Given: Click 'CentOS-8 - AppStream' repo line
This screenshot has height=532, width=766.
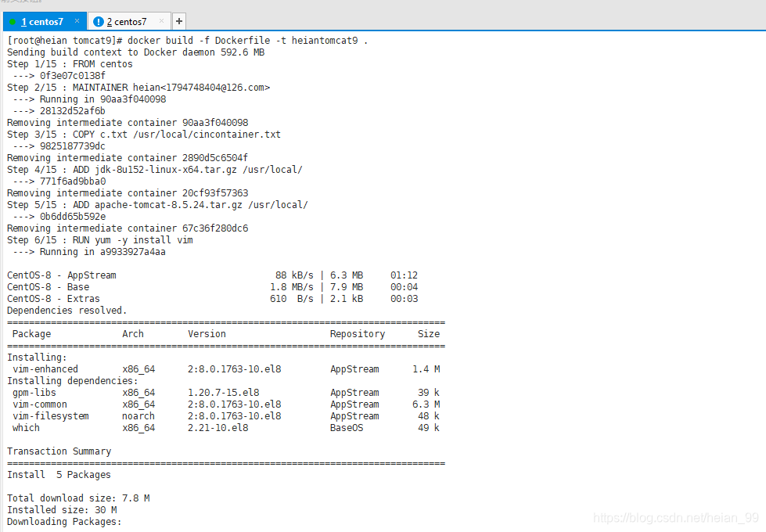Looking at the screenshot, I should point(213,275).
